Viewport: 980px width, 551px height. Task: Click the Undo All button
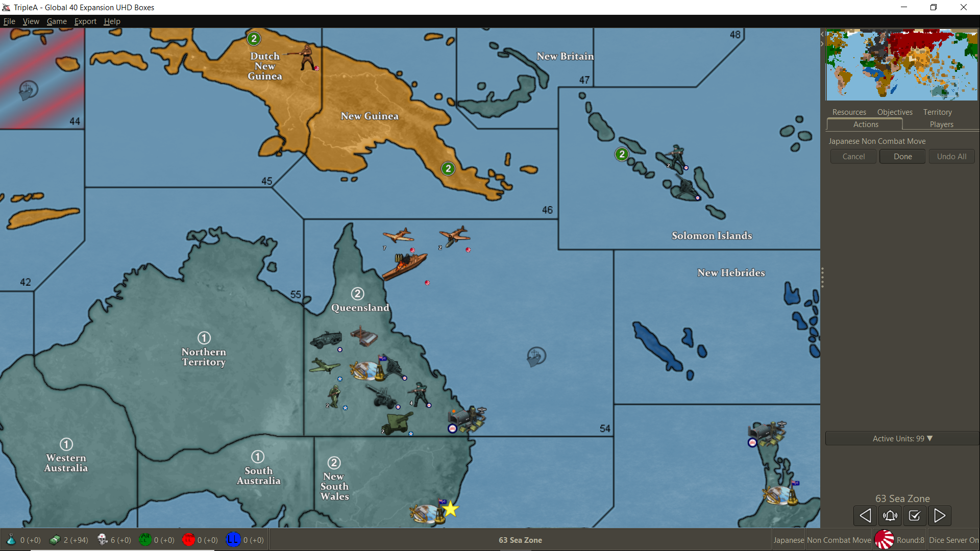(951, 157)
